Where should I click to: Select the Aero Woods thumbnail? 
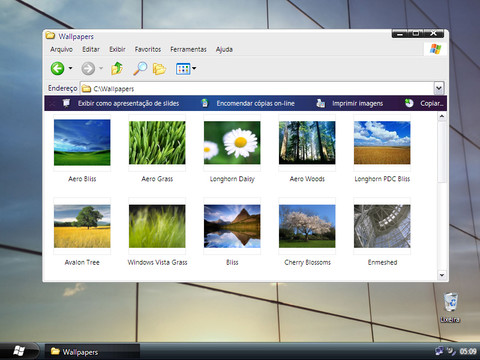(307, 142)
